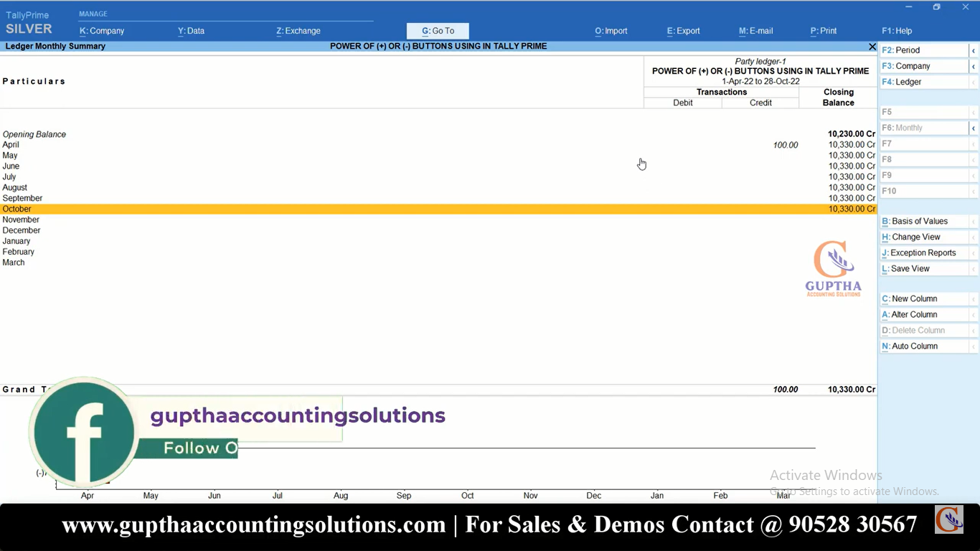The image size is (980, 551).
Task: Click Grand Total closing 10,330.00 Cr
Action: pos(852,390)
